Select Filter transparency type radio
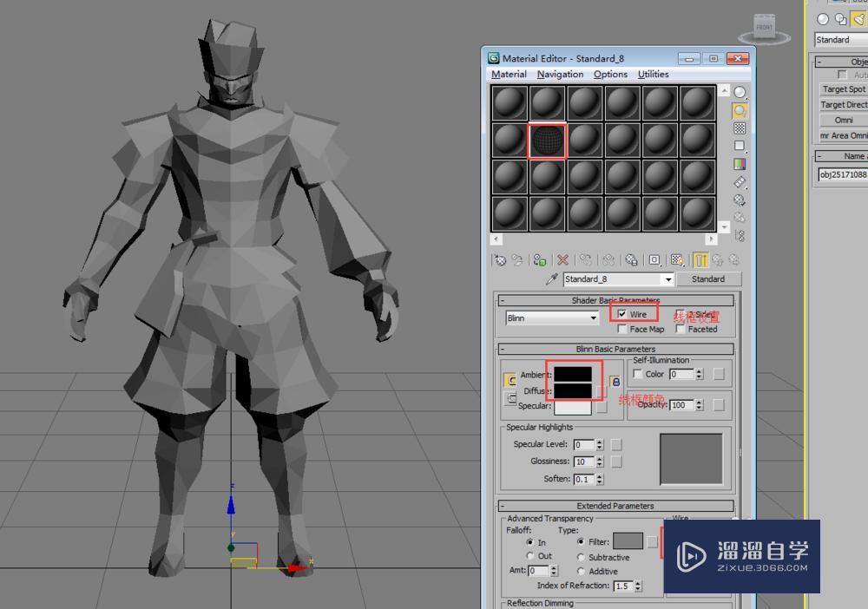 click(581, 542)
